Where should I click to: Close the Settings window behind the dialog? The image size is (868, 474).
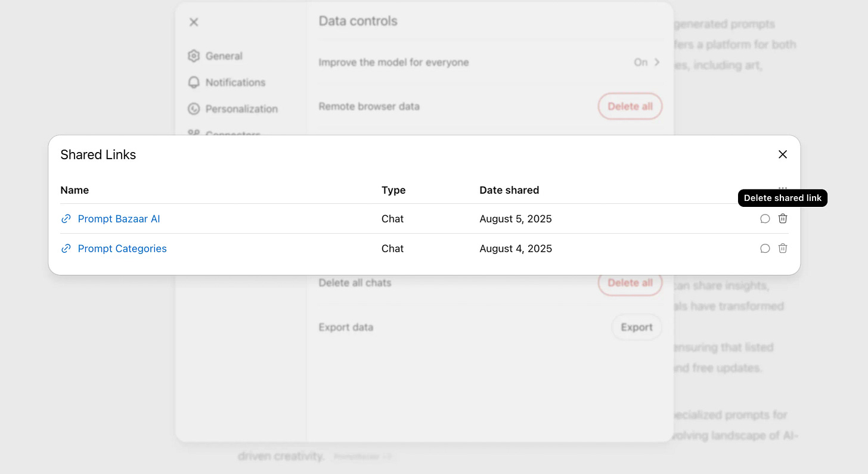pos(194,22)
